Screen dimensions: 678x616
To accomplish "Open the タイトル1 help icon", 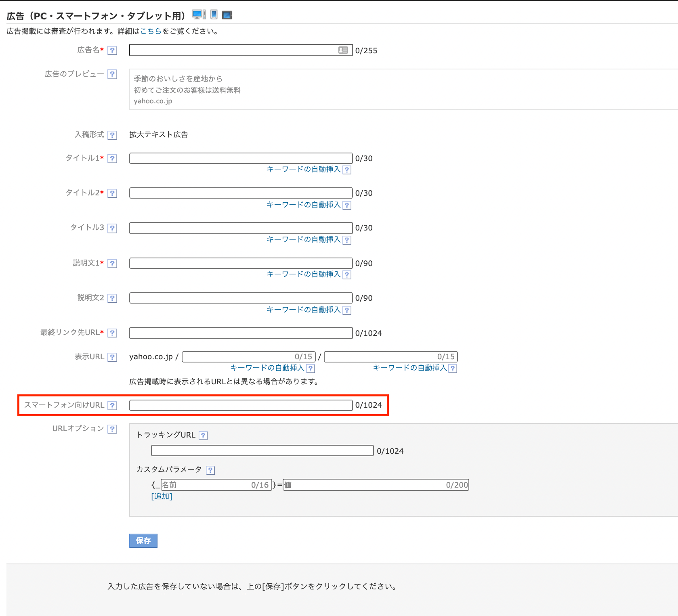I will (113, 158).
